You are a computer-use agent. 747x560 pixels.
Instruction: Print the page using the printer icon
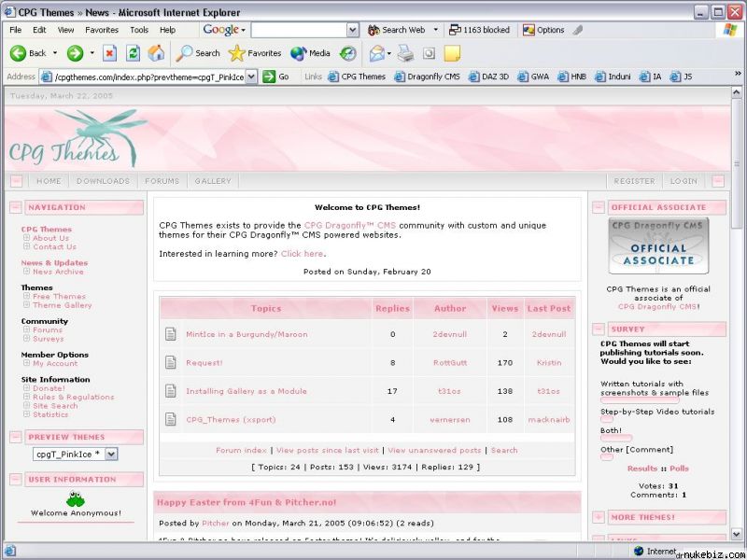pyautogui.click(x=406, y=53)
